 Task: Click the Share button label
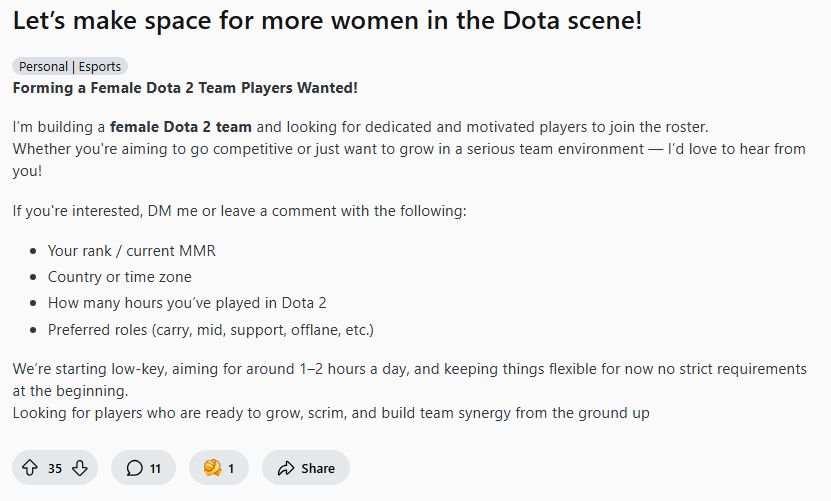(318, 468)
